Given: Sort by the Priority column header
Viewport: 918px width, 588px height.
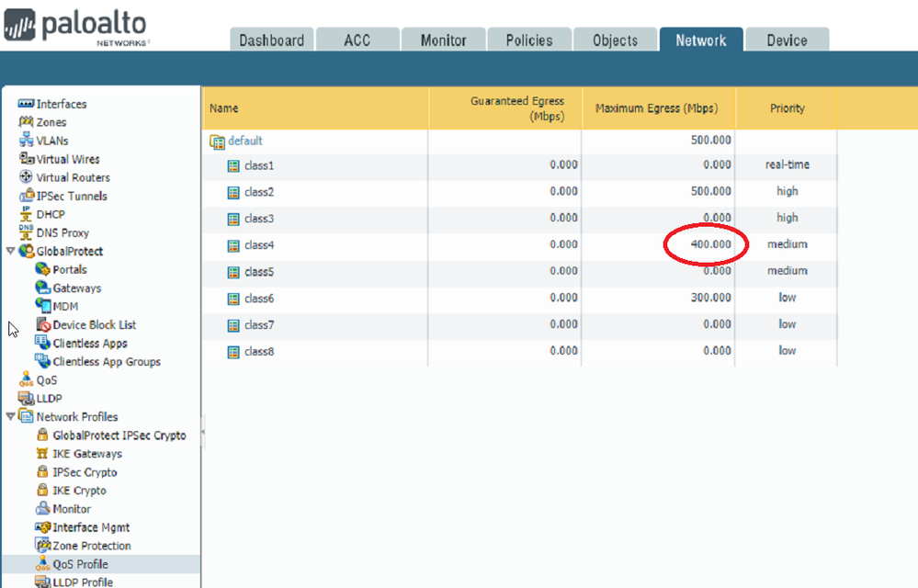Looking at the screenshot, I should pyautogui.click(x=787, y=108).
